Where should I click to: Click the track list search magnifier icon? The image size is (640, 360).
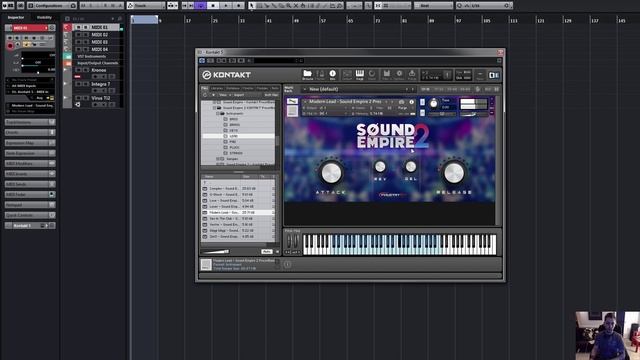[x=120, y=19]
